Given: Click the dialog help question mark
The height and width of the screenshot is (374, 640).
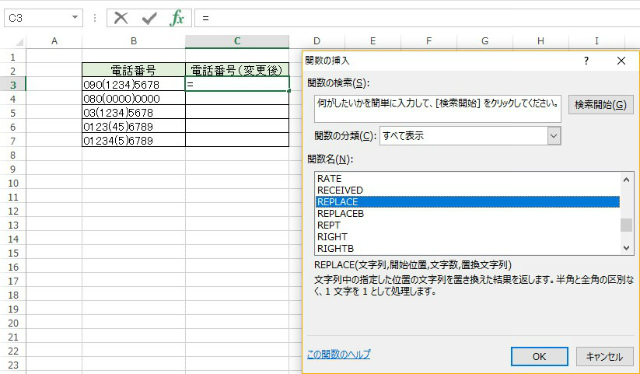Looking at the screenshot, I should [x=586, y=61].
